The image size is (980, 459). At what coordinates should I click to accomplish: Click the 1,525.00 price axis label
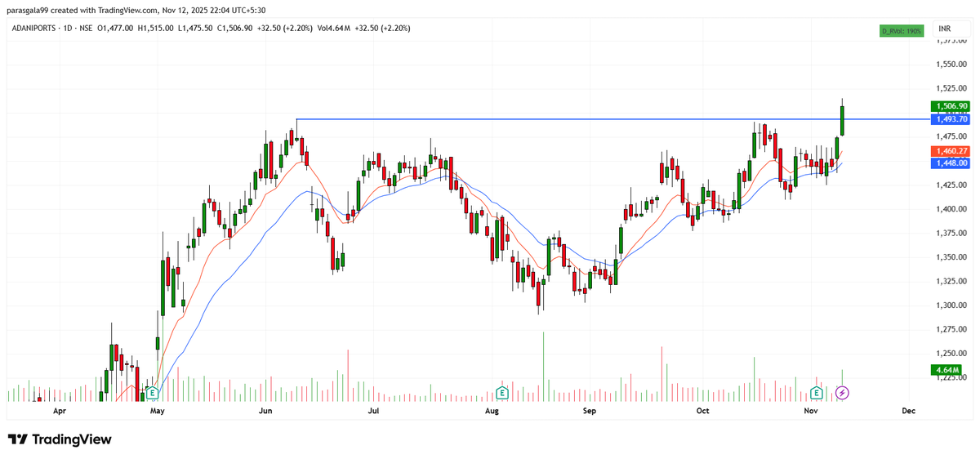click(952, 88)
